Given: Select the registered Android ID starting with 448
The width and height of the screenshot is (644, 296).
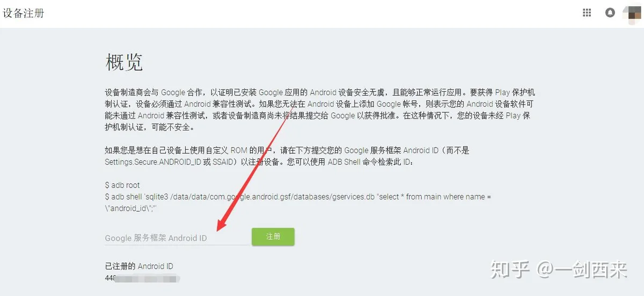Looking at the screenshot, I should point(143,278).
